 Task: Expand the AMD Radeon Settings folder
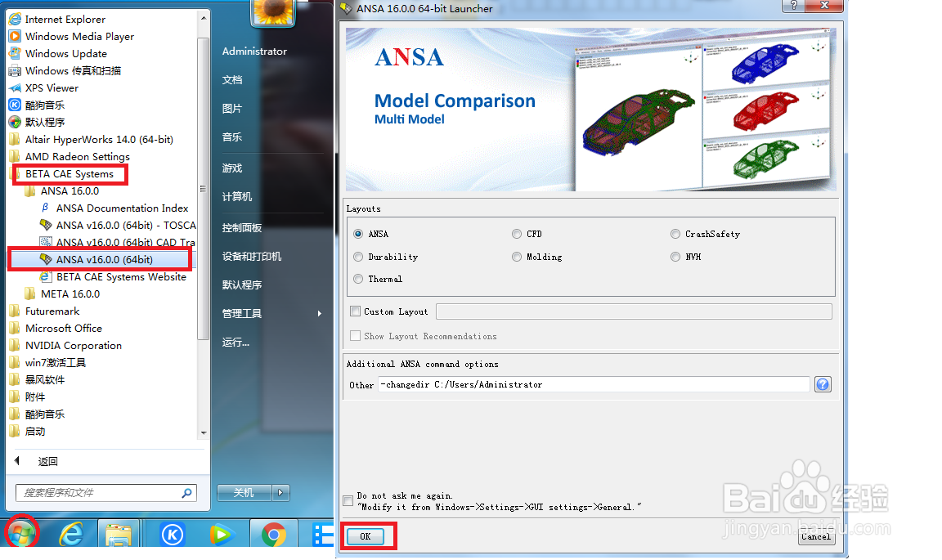pos(70,157)
